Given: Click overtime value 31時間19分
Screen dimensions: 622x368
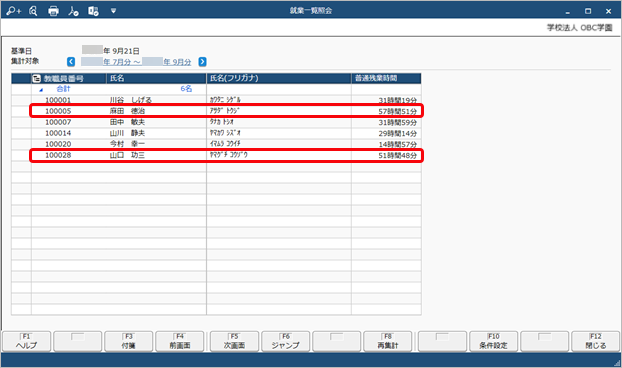Looking at the screenshot, I should click(x=397, y=100).
